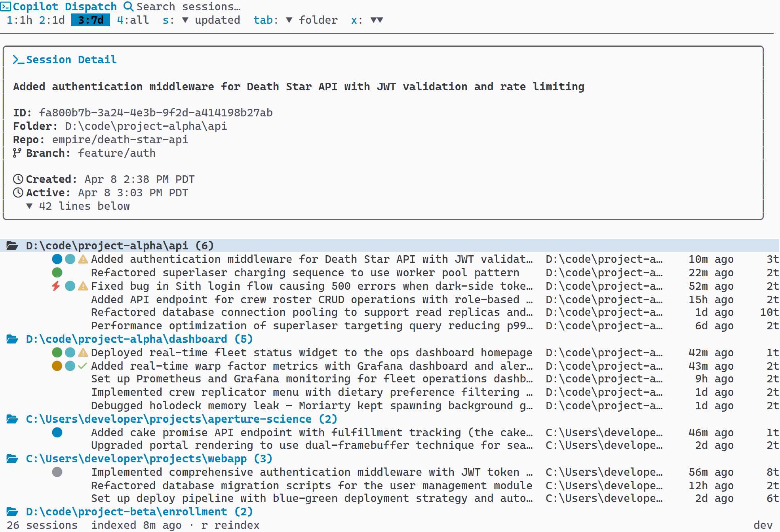Select session Added API endpoint for crew roster
780x532 pixels.
(390, 300)
